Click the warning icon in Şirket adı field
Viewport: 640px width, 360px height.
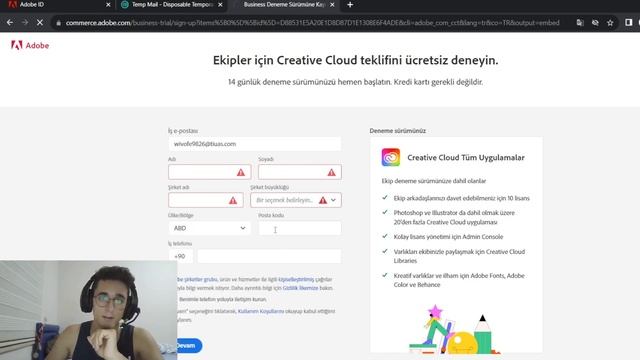click(233, 200)
